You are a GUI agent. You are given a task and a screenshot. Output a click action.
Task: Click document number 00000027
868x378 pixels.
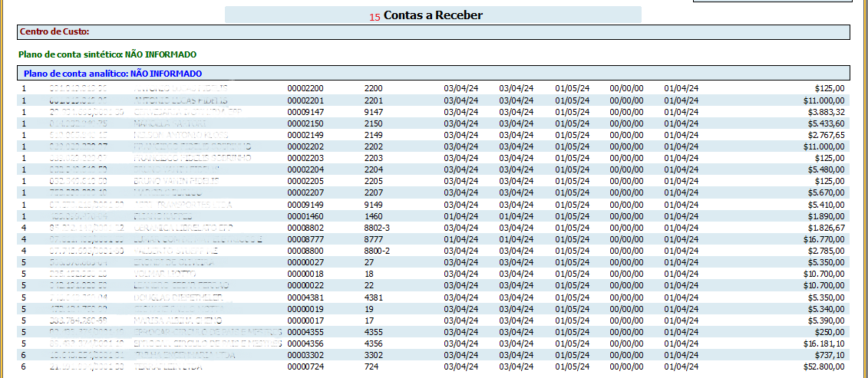[305, 261]
